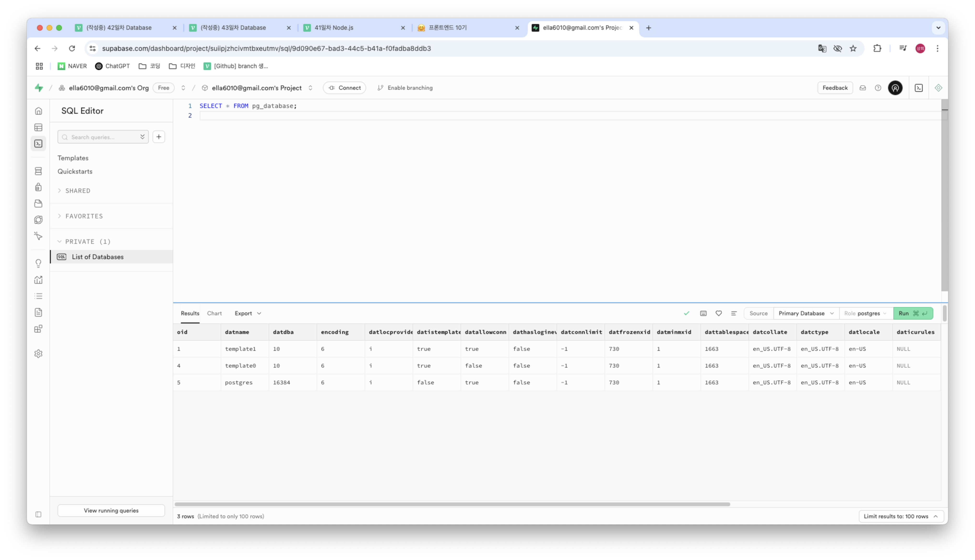Open Quickstarts link
The height and width of the screenshot is (560, 975).
point(75,172)
